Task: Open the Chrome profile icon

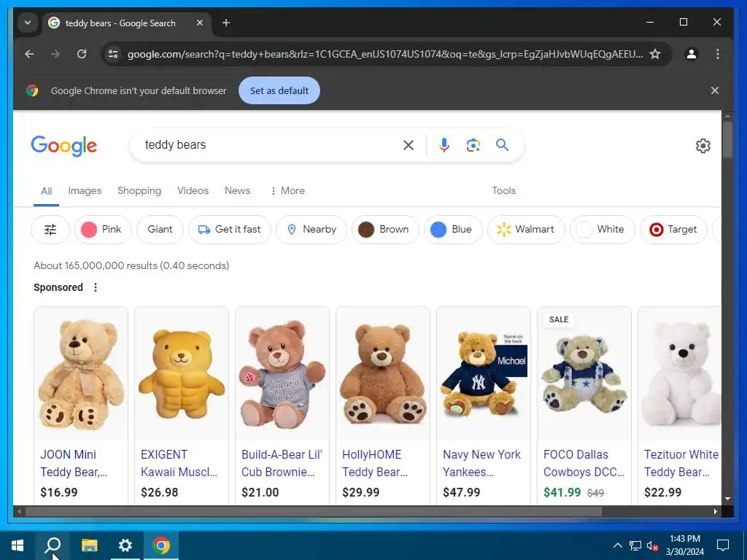Action: (692, 54)
